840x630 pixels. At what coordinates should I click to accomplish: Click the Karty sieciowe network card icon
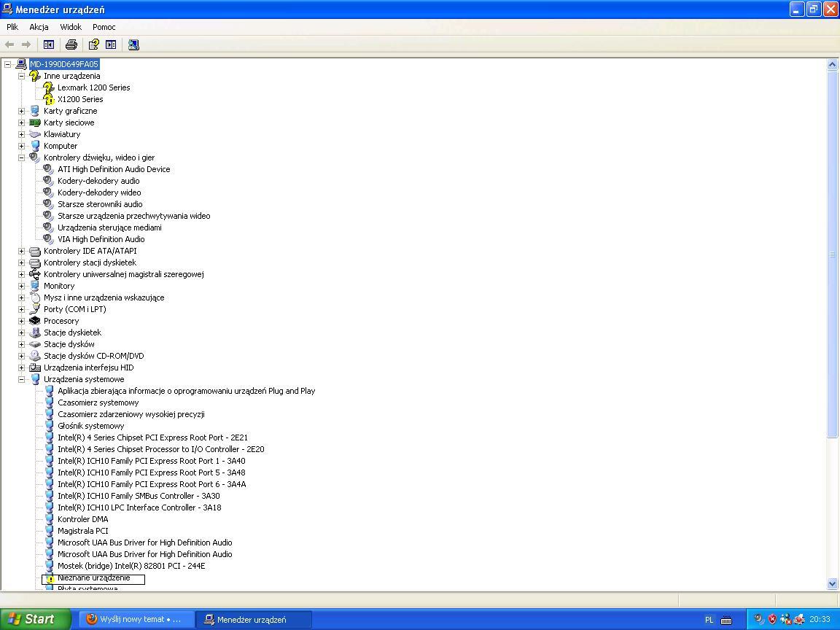[35, 122]
